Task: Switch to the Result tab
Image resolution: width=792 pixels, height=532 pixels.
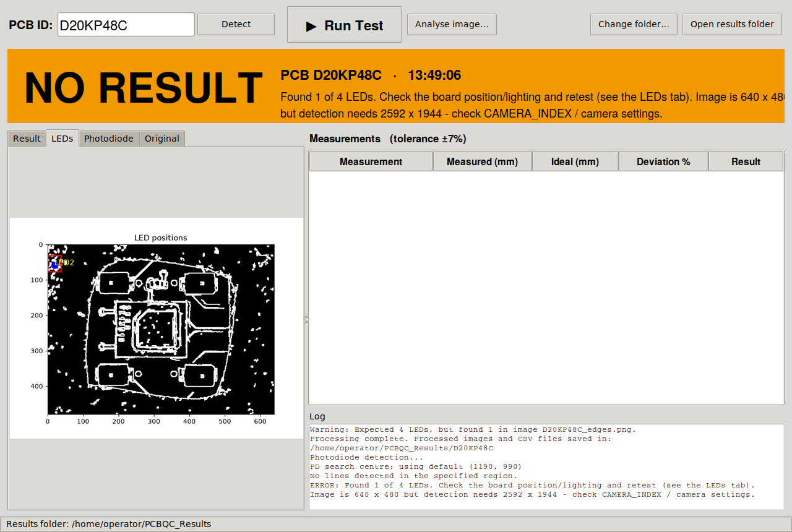Action: pyautogui.click(x=27, y=139)
